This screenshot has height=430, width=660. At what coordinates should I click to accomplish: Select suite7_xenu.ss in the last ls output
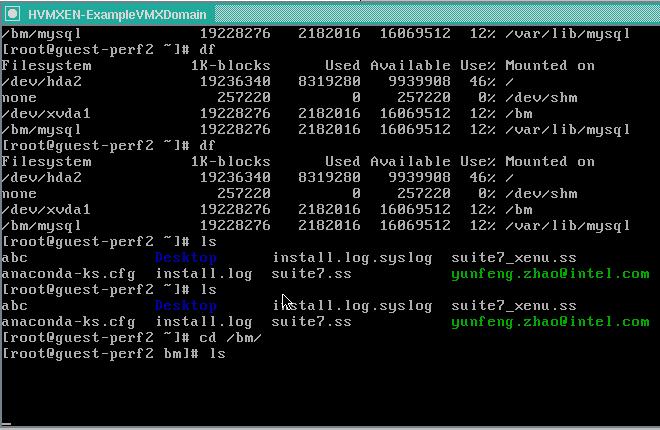pos(513,305)
